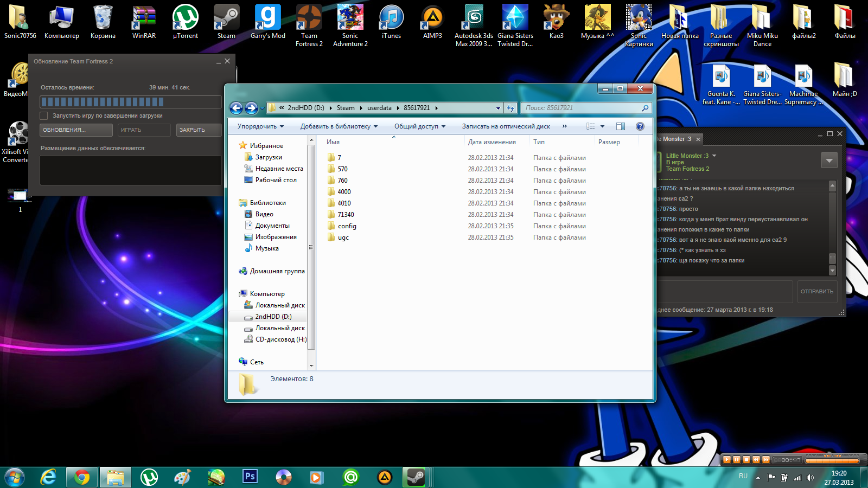Open Google Chrome in the taskbar

pos(82,477)
